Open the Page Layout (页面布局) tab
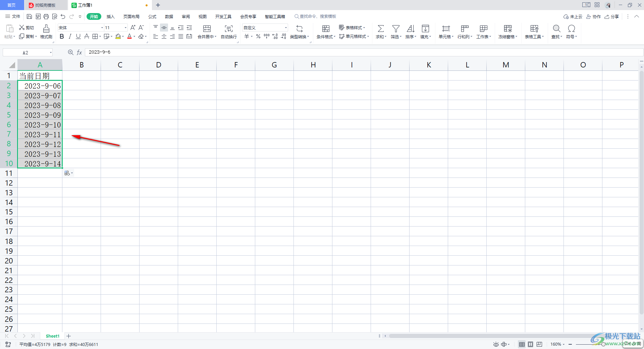The height and width of the screenshot is (349, 644). [x=131, y=16]
